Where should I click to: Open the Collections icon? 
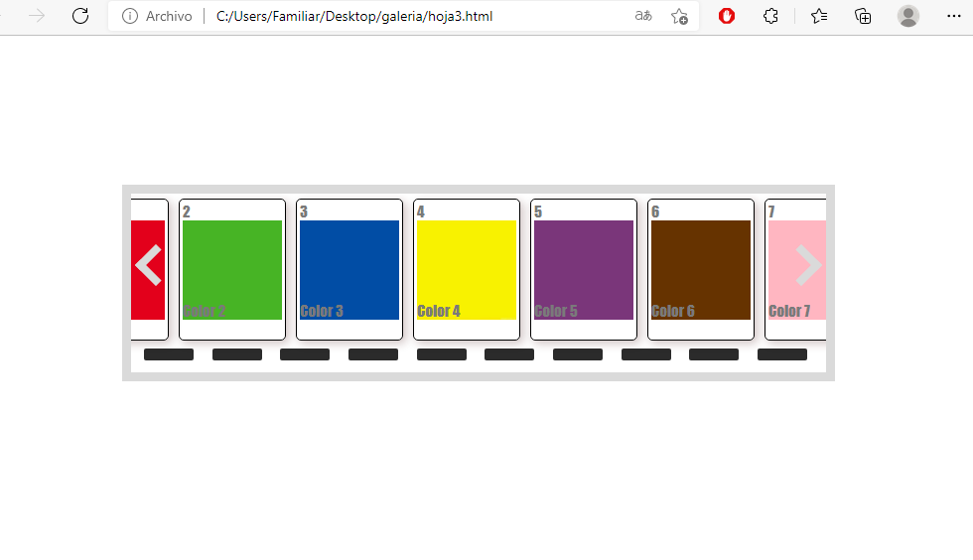tap(863, 16)
